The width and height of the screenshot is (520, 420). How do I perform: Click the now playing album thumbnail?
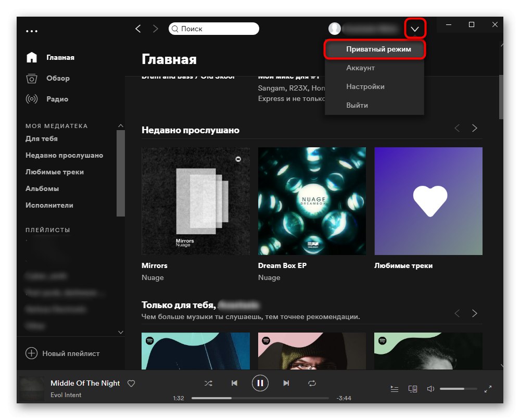(32, 388)
